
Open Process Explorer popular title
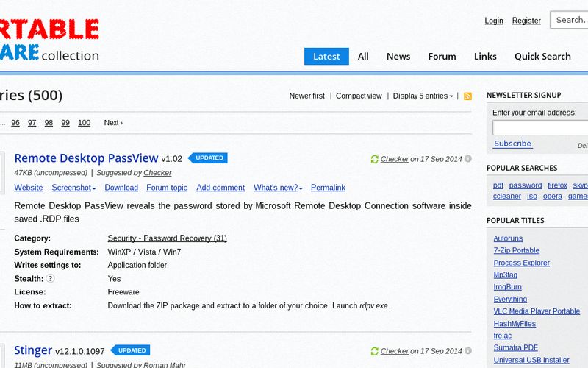coord(522,263)
